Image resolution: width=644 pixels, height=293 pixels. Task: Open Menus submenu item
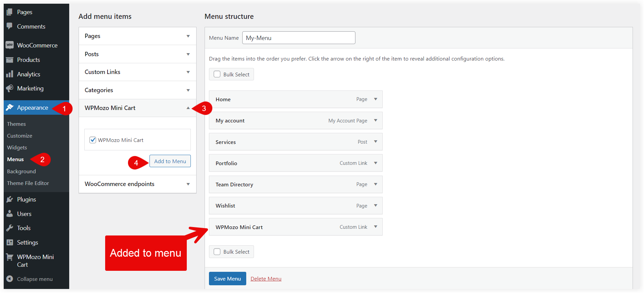tap(15, 159)
